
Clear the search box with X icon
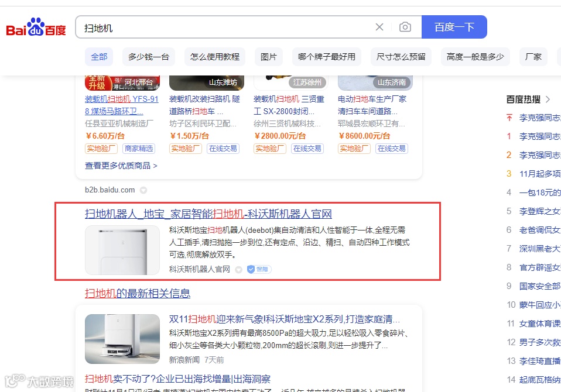(x=379, y=27)
